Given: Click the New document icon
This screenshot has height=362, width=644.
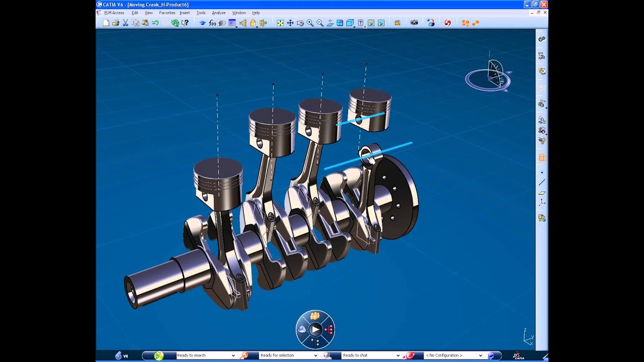Looking at the screenshot, I should tap(106, 23).
